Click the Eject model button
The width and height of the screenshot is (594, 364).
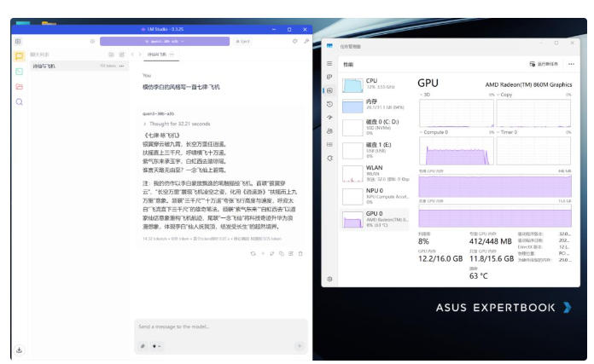tap(243, 41)
